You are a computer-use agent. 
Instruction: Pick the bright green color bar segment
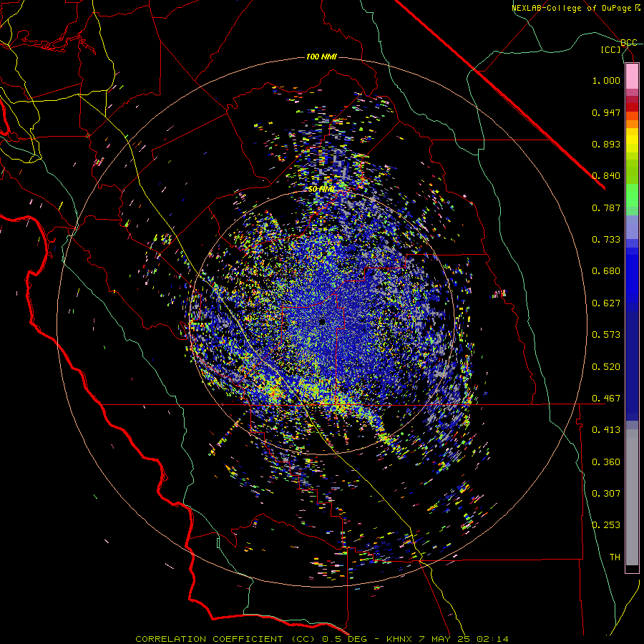pyautogui.click(x=632, y=195)
